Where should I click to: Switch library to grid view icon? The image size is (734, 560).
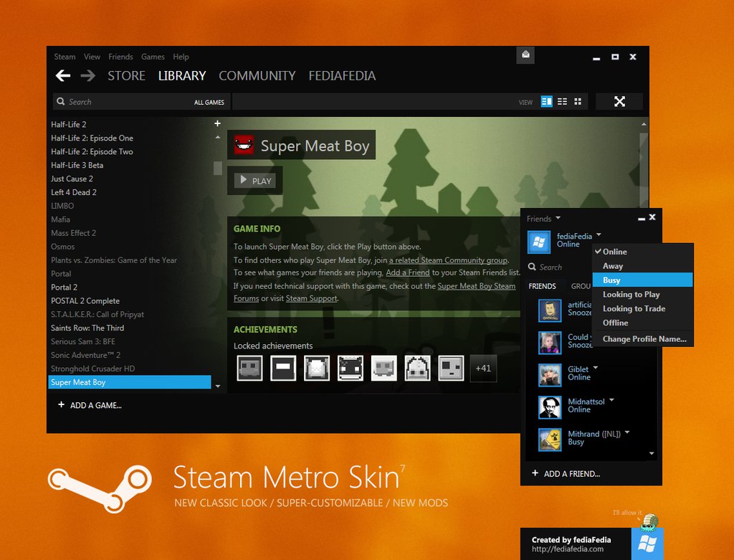click(x=578, y=102)
